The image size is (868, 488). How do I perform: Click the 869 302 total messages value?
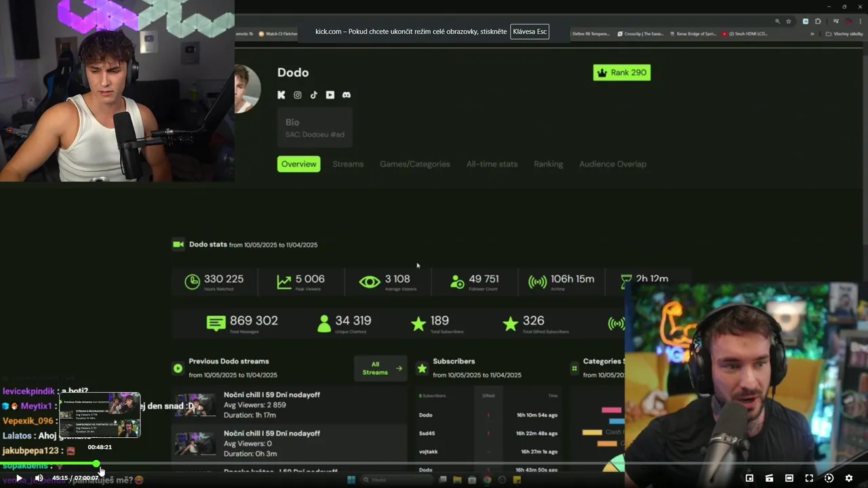pyautogui.click(x=254, y=321)
